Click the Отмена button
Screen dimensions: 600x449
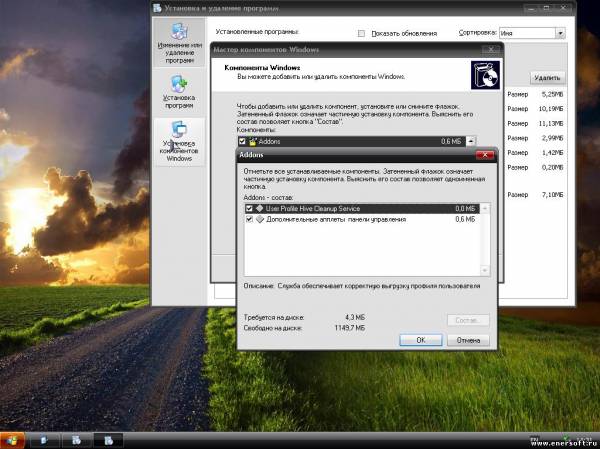point(468,340)
